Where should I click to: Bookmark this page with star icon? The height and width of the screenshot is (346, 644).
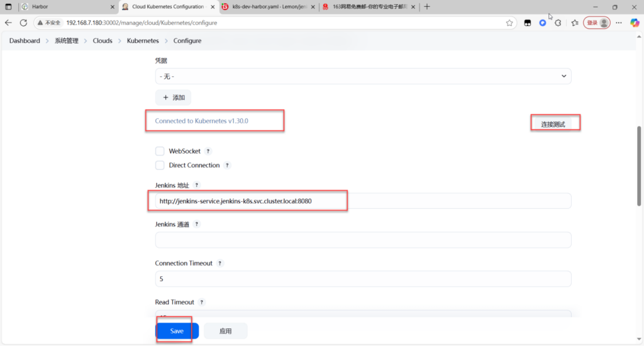tap(509, 23)
